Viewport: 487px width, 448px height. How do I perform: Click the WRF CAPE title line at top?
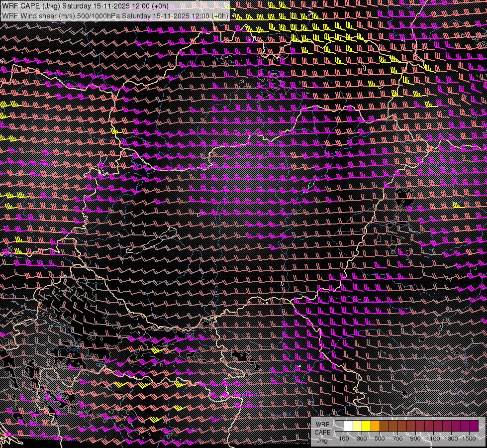point(85,6)
